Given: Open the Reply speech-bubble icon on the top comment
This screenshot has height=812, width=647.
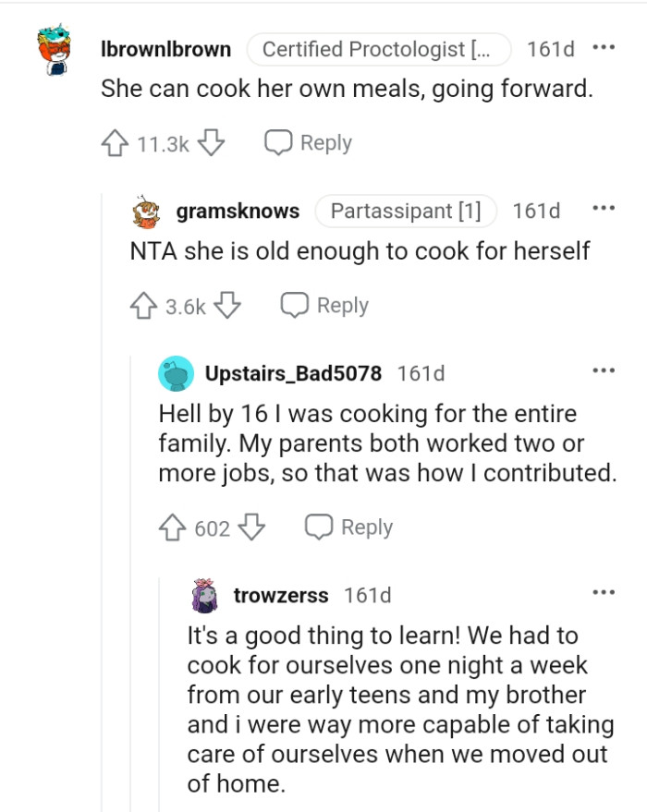Looking at the screenshot, I should (x=277, y=142).
